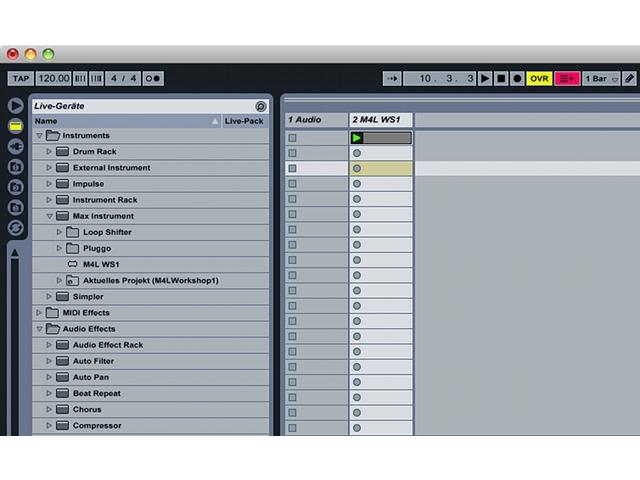Select the Audio Effects folder row
Viewport: 640px width, 480px height.
point(151,329)
